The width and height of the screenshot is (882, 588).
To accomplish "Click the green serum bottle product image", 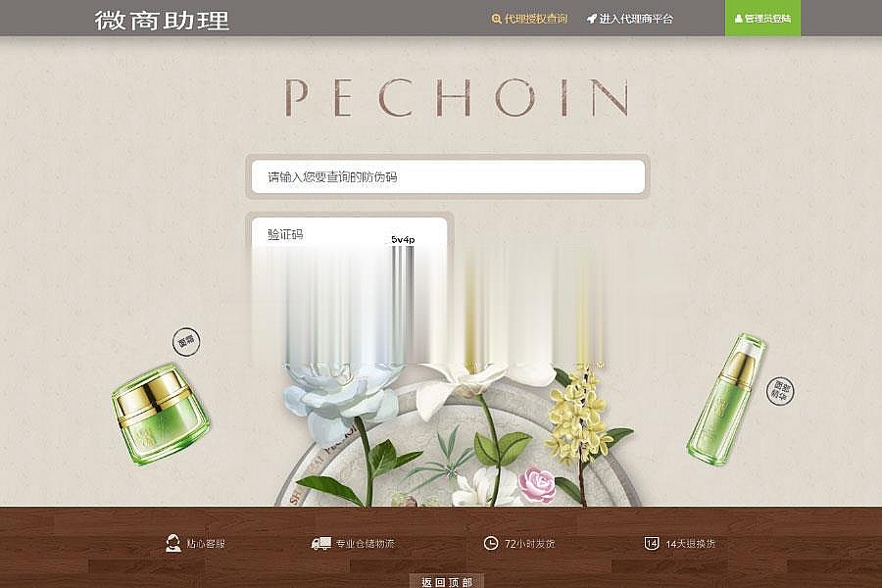I will 726,400.
